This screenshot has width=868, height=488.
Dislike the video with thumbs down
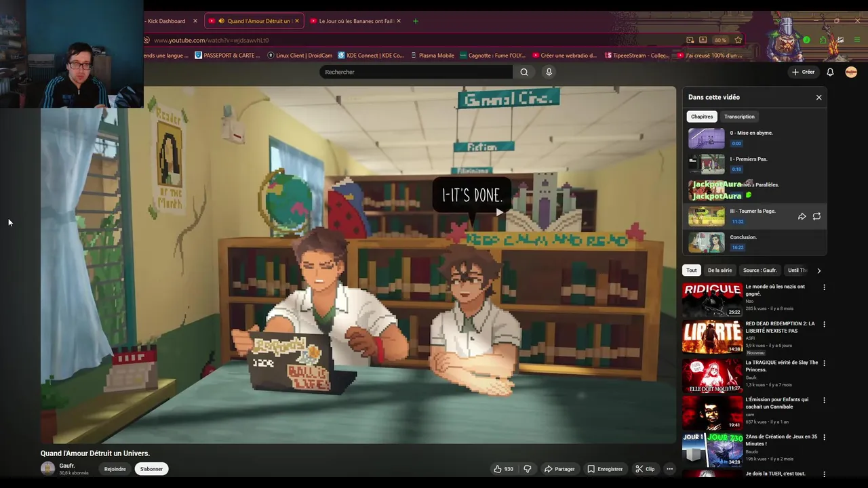click(x=528, y=469)
